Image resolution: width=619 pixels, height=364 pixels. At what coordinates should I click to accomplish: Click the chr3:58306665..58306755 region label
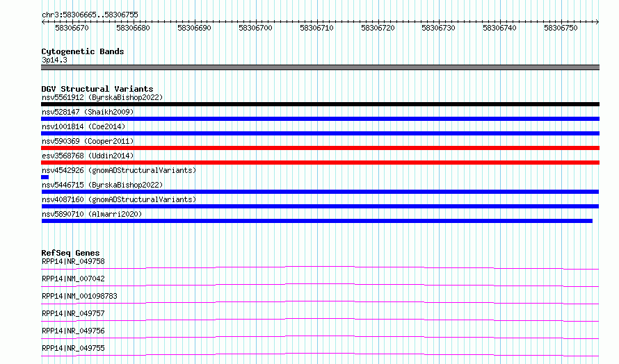90,15
